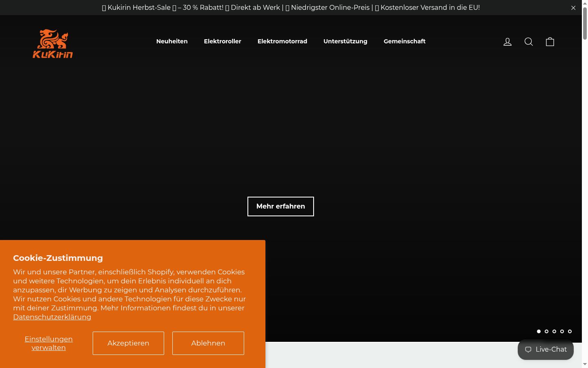Click the Kukirin logo

(x=53, y=43)
